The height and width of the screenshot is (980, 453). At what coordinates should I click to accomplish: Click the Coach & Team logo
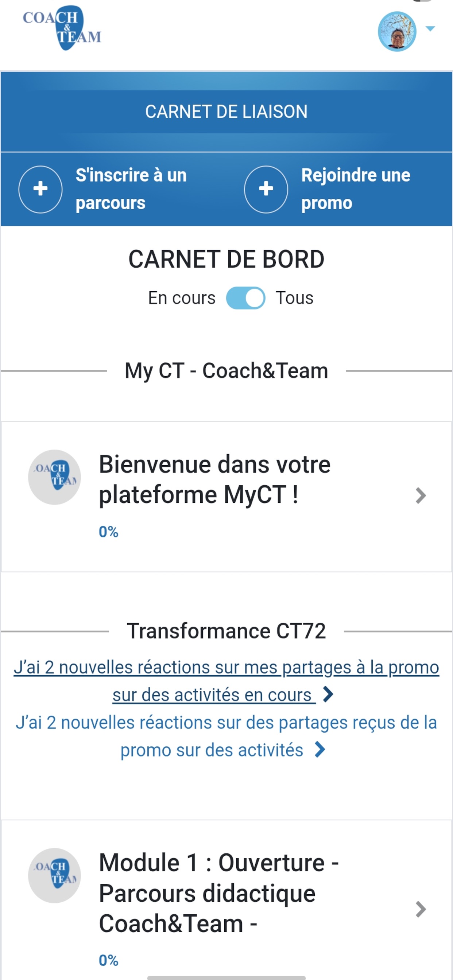(62, 28)
